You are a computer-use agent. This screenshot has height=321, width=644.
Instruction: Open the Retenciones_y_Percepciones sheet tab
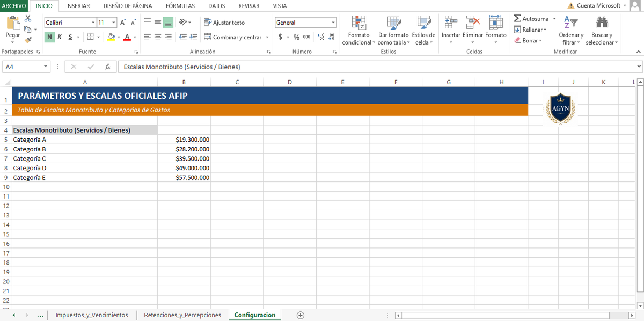[x=182, y=315]
